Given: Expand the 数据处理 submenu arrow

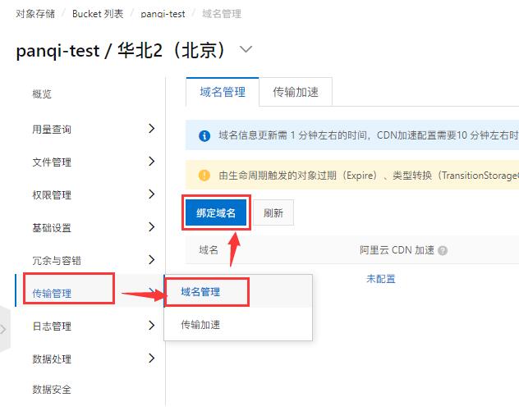Looking at the screenshot, I should pos(152,358).
